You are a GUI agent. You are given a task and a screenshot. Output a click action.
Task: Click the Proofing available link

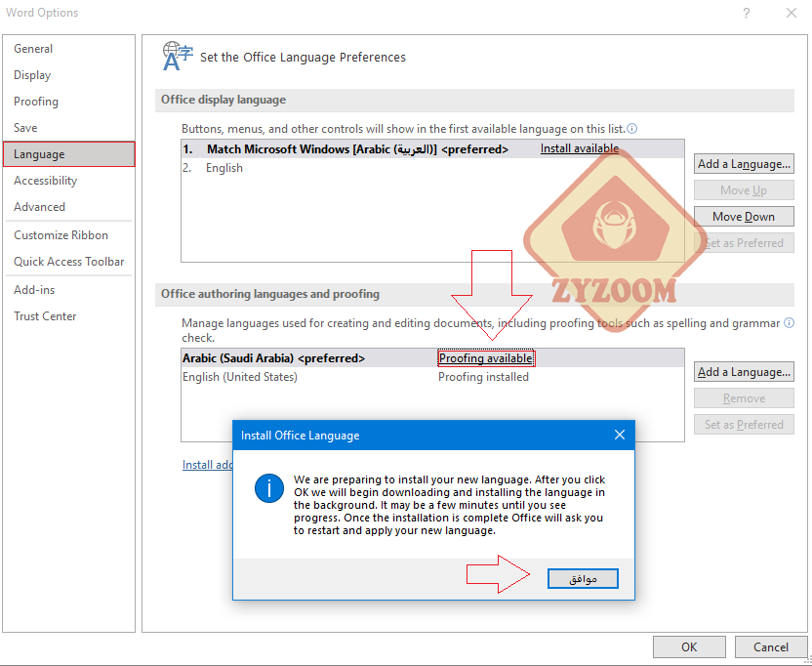coord(486,358)
